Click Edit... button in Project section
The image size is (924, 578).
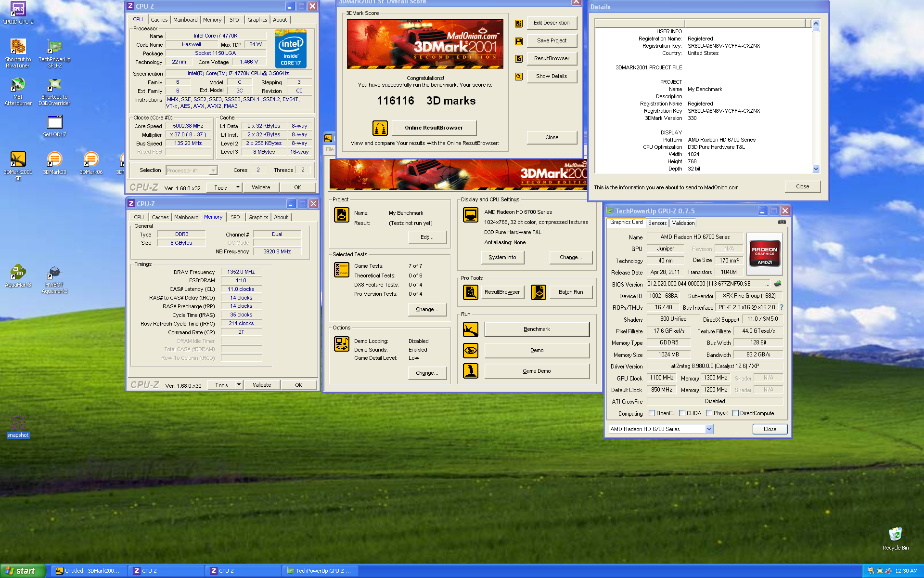tap(427, 237)
